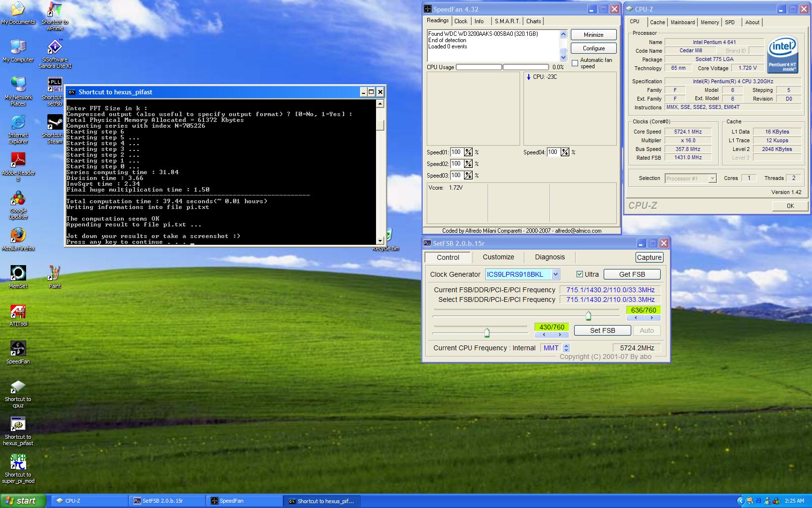Launch Shortcut to setfsb desktop icon
The width and height of the screenshot is (812, 508).
click(55, 91)
